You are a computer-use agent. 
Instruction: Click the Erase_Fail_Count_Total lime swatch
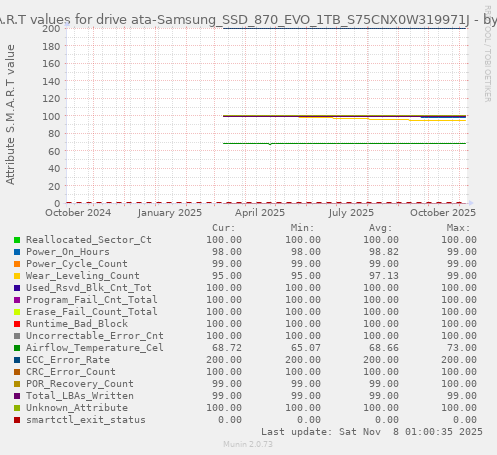coord(17,312)
